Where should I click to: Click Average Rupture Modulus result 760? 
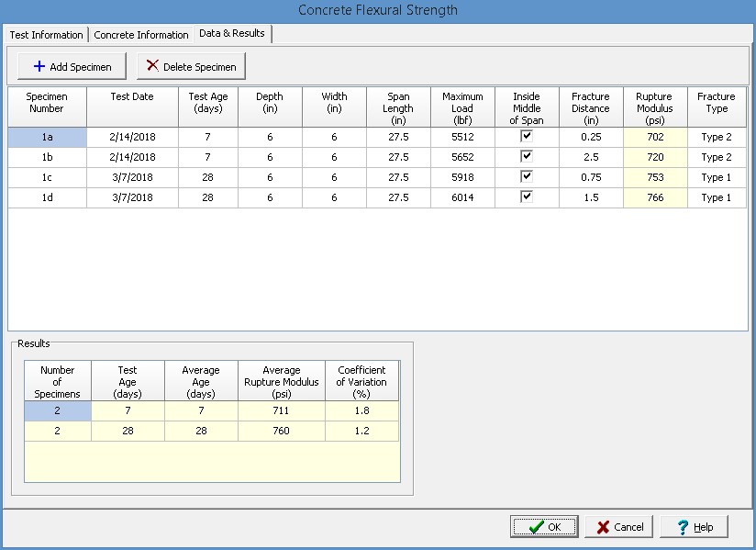pos(281,432)
